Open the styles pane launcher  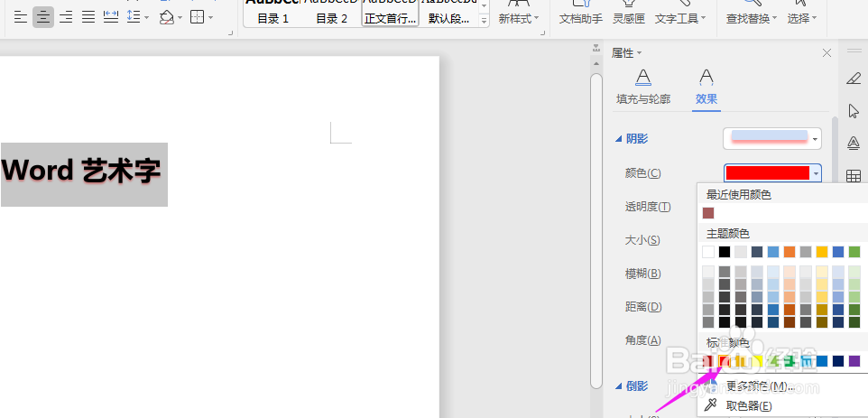click(542, 33)
